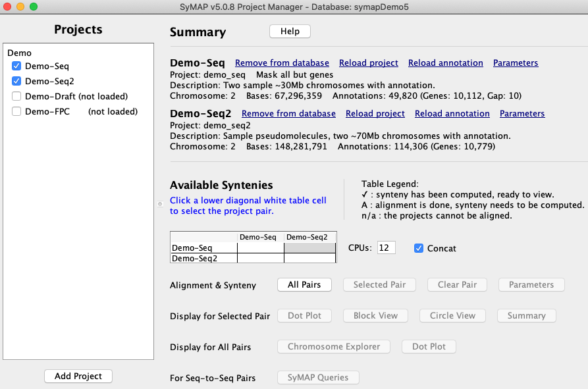The height and width of the screenshot is (389, 588).
Task: Click the 'Mask all but genes' text
Action: pyautogui.click(x=295, y=74)
